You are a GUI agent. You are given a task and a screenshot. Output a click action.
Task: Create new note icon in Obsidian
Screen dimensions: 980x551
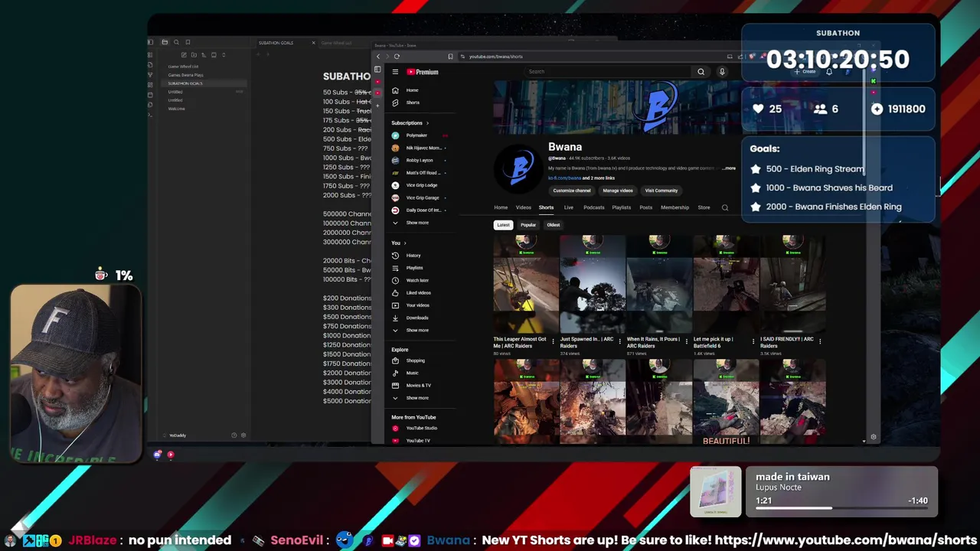(184, 55)
